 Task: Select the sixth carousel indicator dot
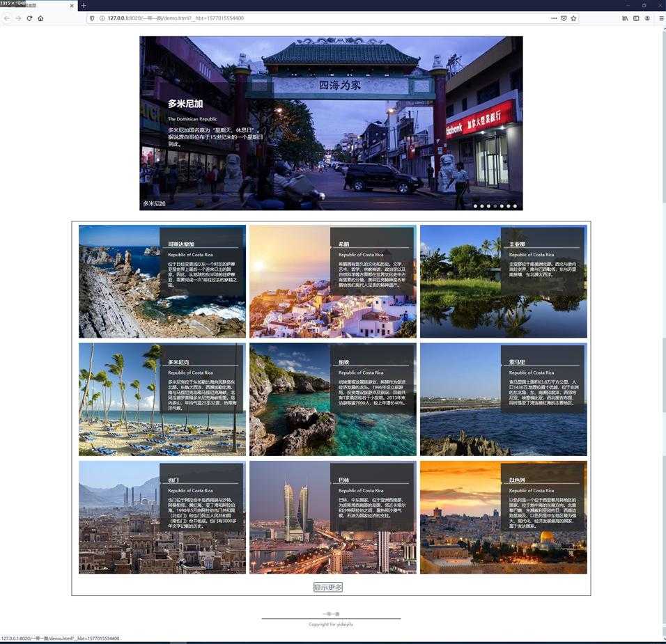tap(509, 206)
